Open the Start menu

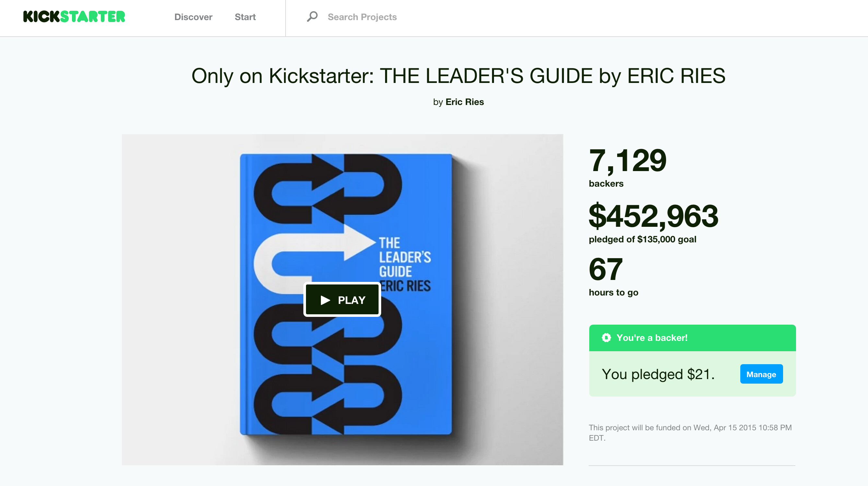(x=245, y=17)
